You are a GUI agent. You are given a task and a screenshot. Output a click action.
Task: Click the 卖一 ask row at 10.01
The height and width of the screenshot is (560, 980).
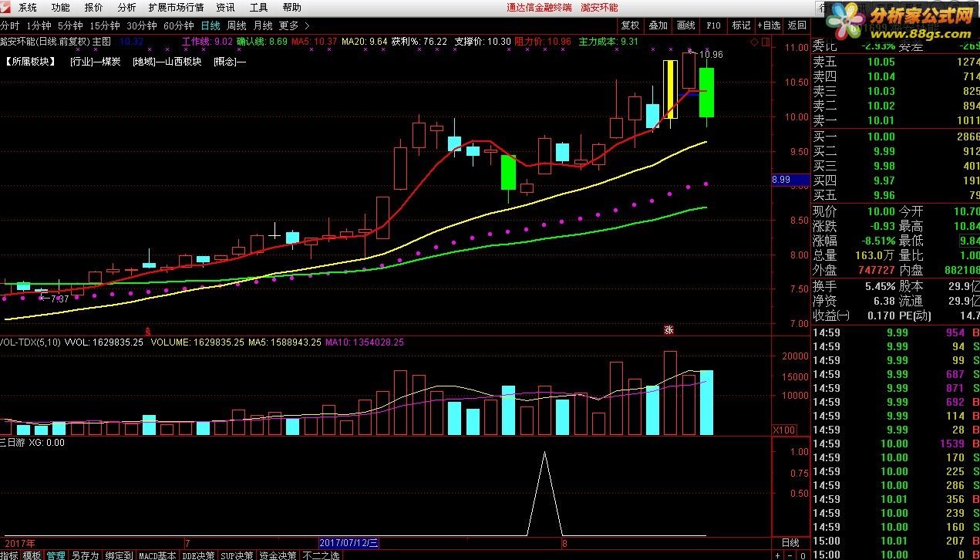coord(894,120)
